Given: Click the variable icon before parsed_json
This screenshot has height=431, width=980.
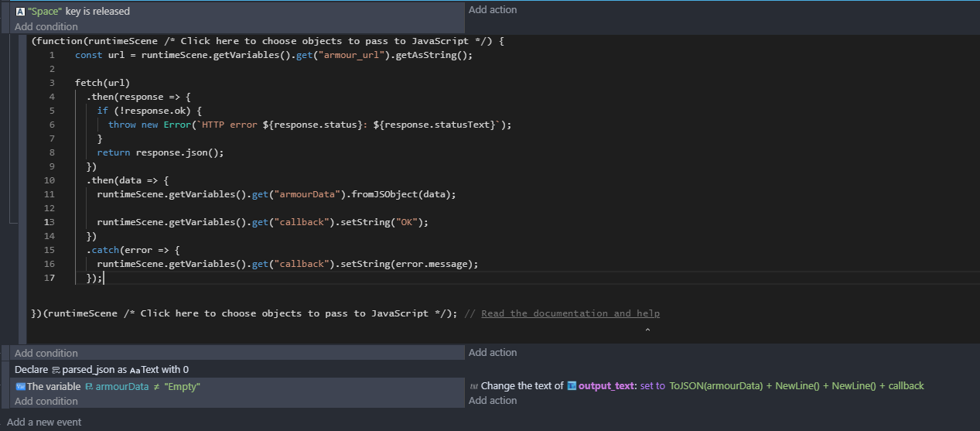Looking at the screenshot, I should [56, 370].
